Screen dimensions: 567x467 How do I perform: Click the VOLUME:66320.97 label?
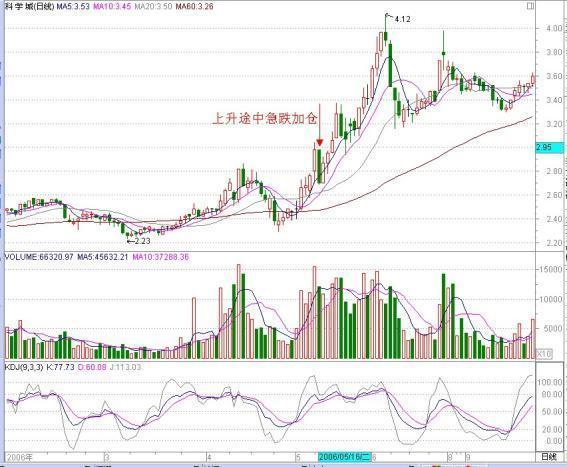pos(39,257)
